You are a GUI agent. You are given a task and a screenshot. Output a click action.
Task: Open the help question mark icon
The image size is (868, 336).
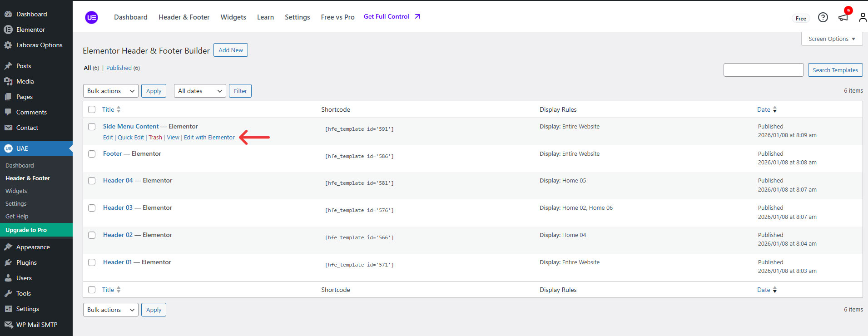823,17
